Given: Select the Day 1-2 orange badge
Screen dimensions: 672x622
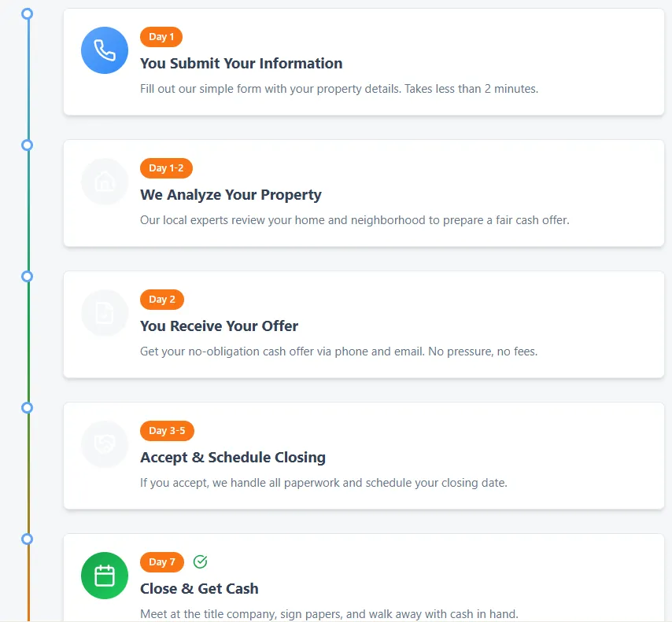Looking at the screenshot, I should (166, 168).
